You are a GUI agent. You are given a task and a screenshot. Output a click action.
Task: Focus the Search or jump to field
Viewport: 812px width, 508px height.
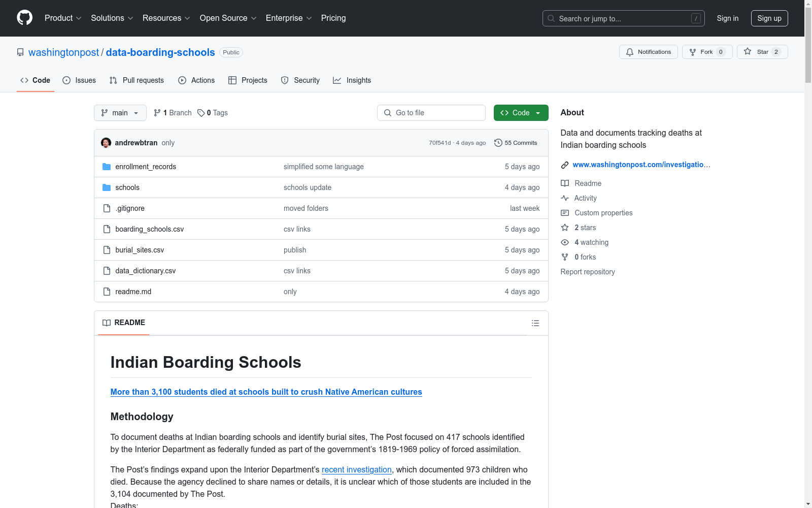(623, 18)
